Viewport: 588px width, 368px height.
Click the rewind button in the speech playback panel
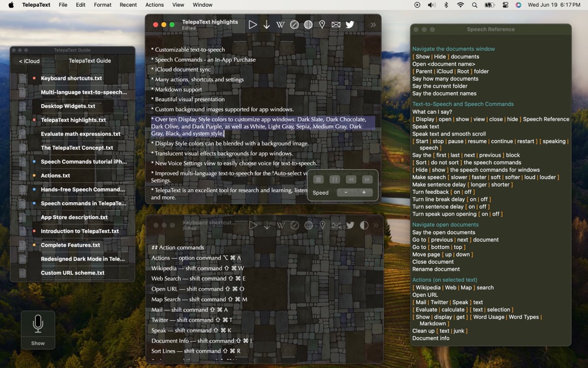(351, 180)
